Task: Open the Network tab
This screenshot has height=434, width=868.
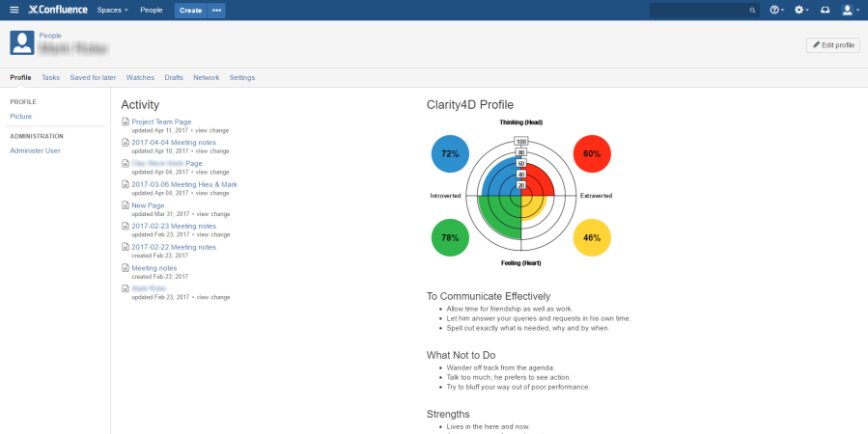Action: 207,78
